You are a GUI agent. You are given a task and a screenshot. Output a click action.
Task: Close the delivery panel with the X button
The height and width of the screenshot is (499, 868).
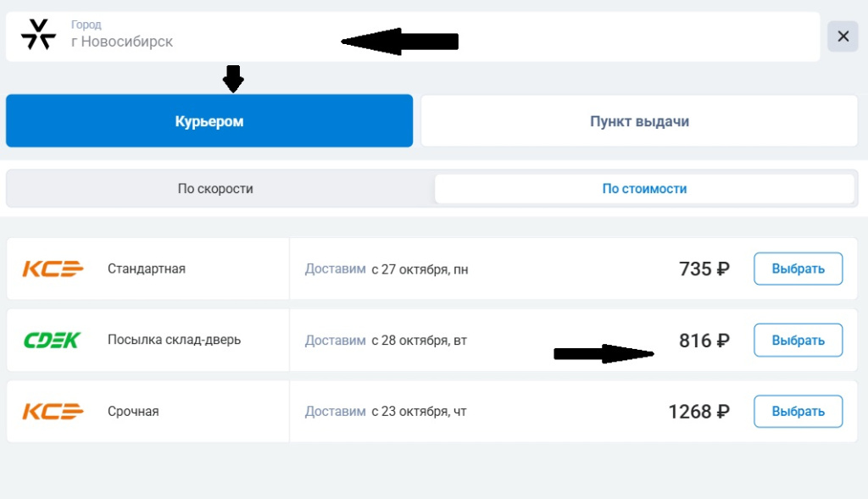click(843, 36)
